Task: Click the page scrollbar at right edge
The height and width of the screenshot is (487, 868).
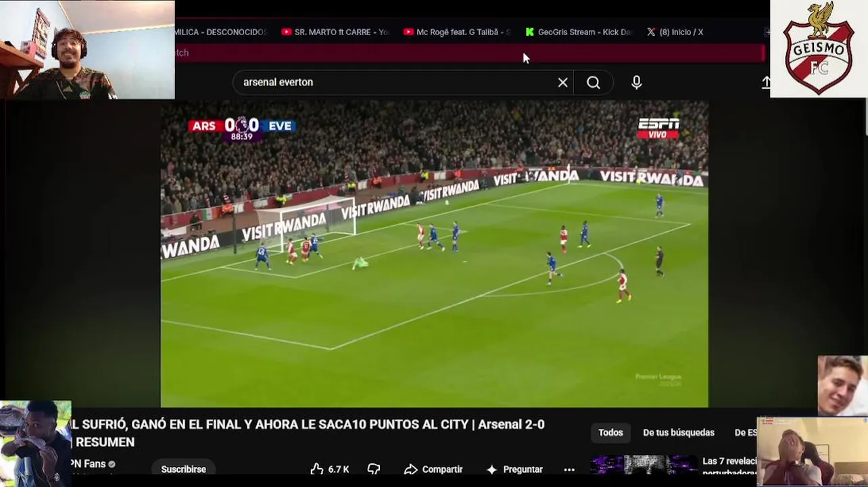Action: [x=865, y=116]
